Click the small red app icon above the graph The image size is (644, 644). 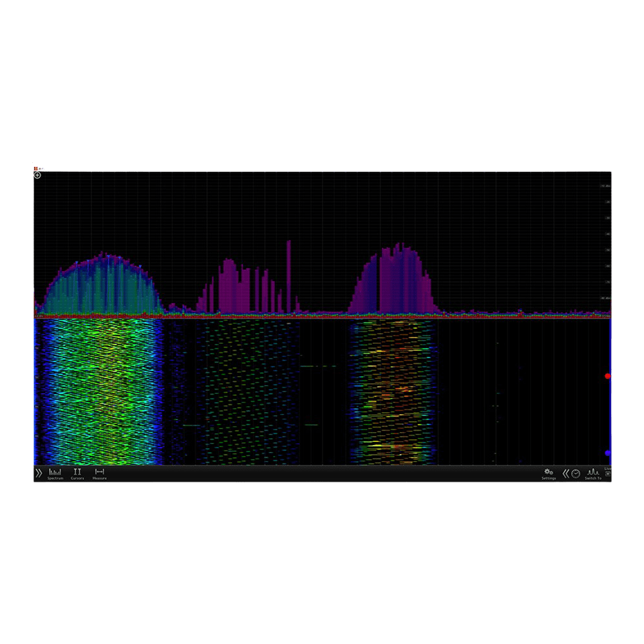[x=36, y=169]
